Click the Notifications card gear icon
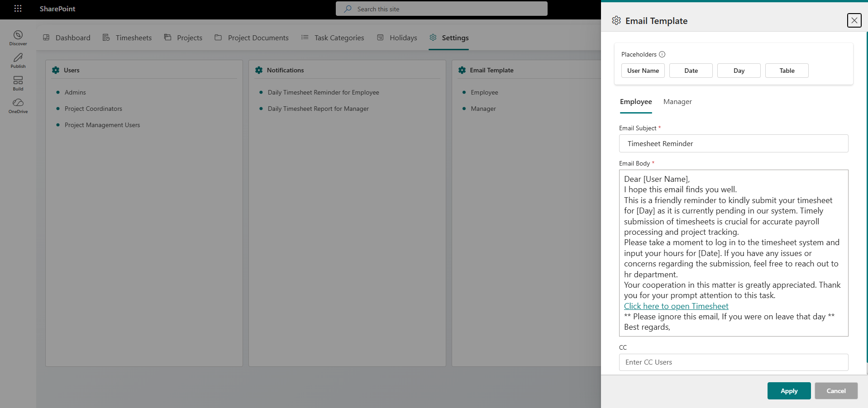868x408 pixels. (259, 70)
